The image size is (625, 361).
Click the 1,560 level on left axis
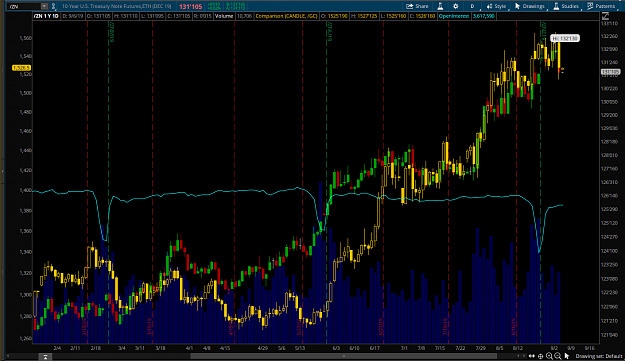point(25,38)
